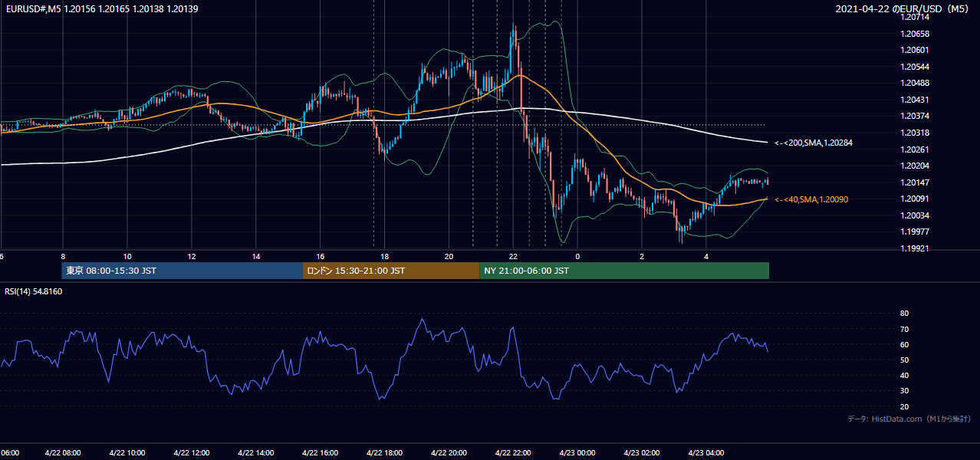Click bottom time label 4/23 02:00
This screenshot has height=460, width=980.
point(642,453)
